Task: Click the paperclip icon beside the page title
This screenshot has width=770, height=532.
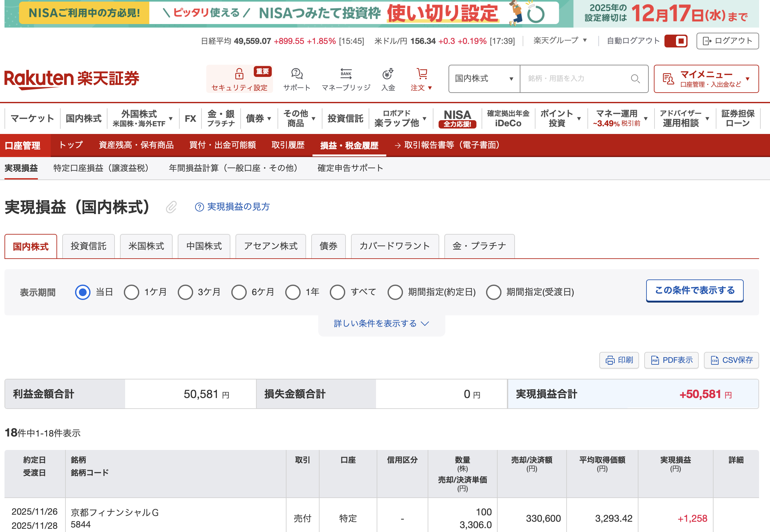Action: point(171,207)
